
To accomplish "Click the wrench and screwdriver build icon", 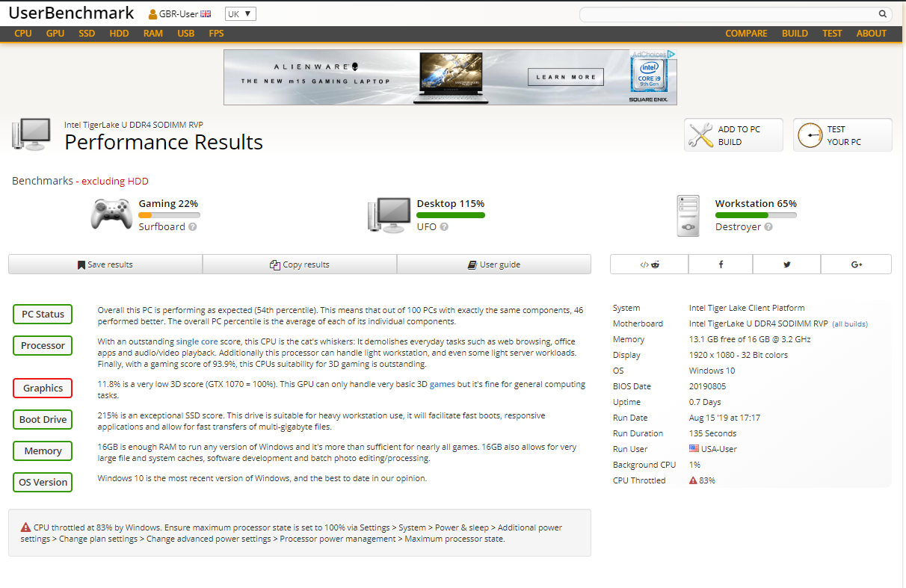I will pos(700,135).
